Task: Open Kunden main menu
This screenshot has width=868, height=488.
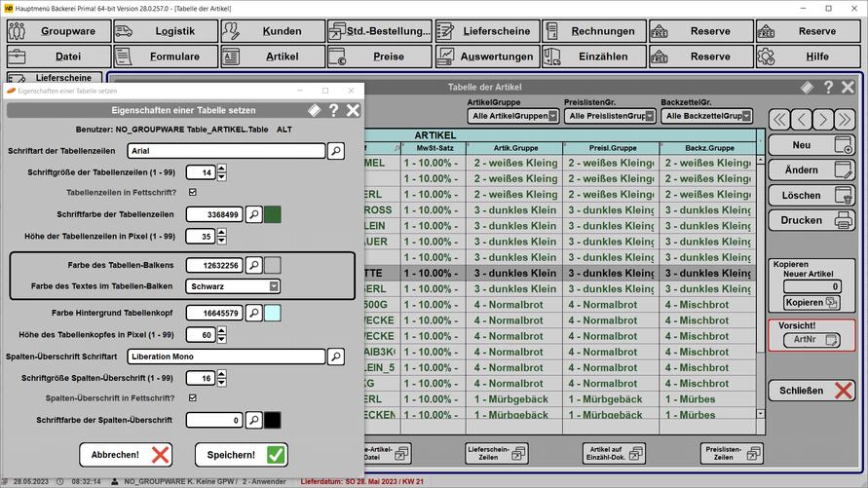Action: coord(273,31)
